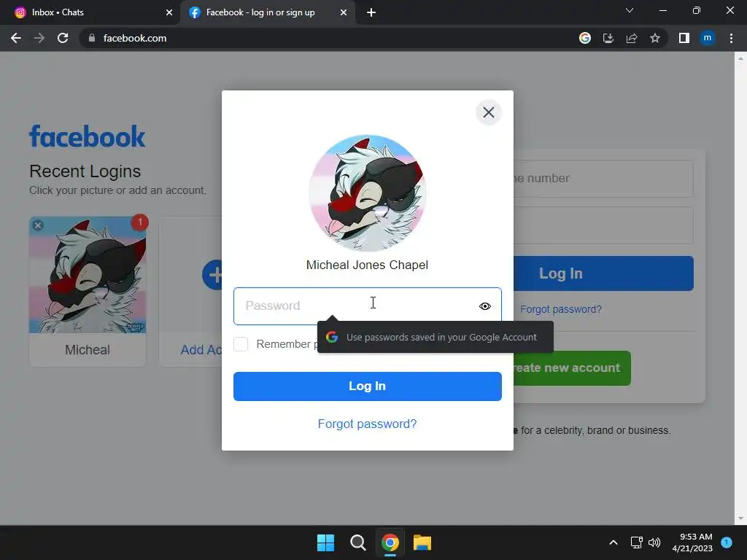The image size is (747, 560).
Task: Close the Facebook tab
Action: 344,13
